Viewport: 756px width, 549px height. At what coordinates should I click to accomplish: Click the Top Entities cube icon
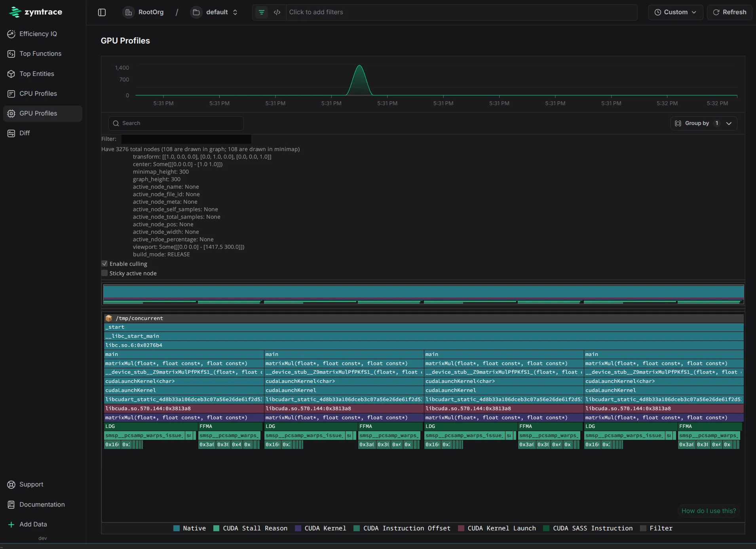click(x=11, y=74)
